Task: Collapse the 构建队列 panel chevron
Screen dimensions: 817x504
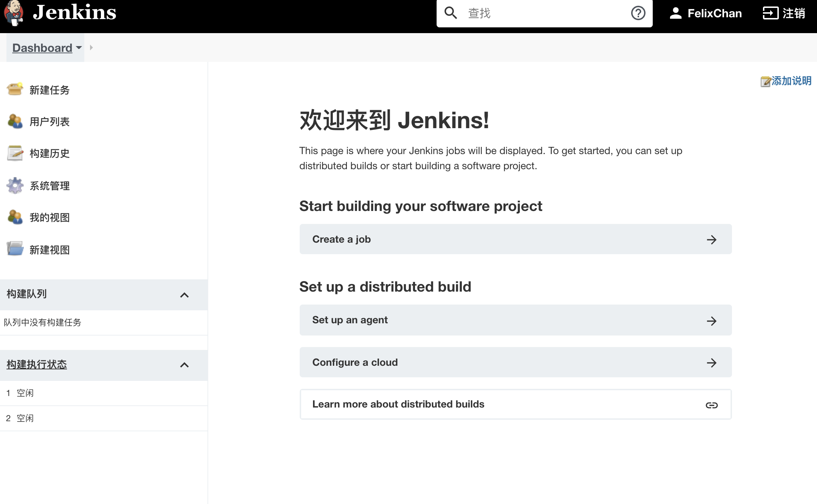Action: [184, 295]
